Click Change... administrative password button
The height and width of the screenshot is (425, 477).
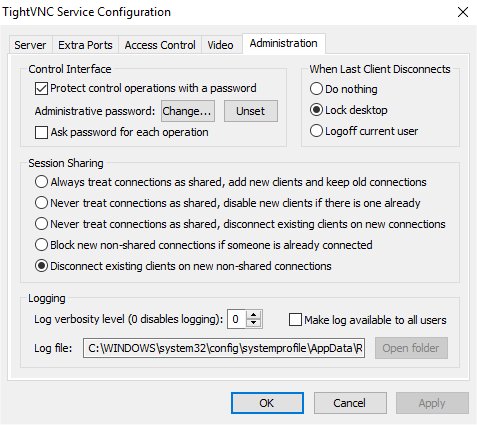tap(188, 111)
